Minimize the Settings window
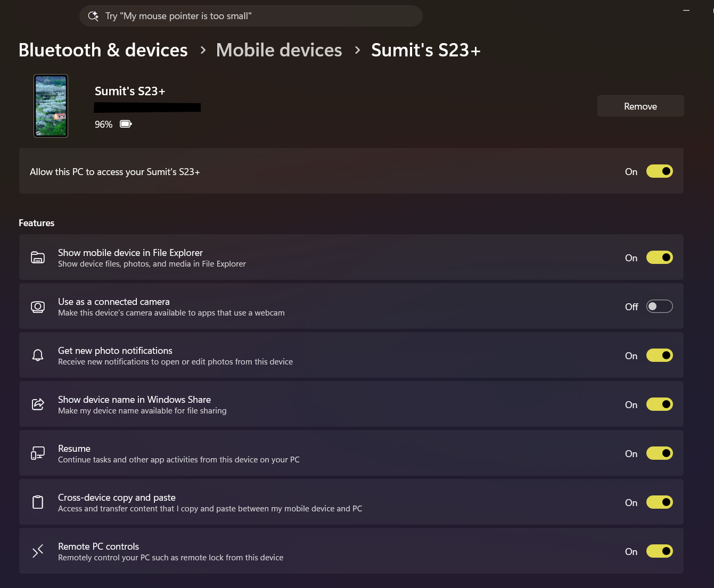The image size is (714, 588). pyautogui.click(x=686, y=11)
